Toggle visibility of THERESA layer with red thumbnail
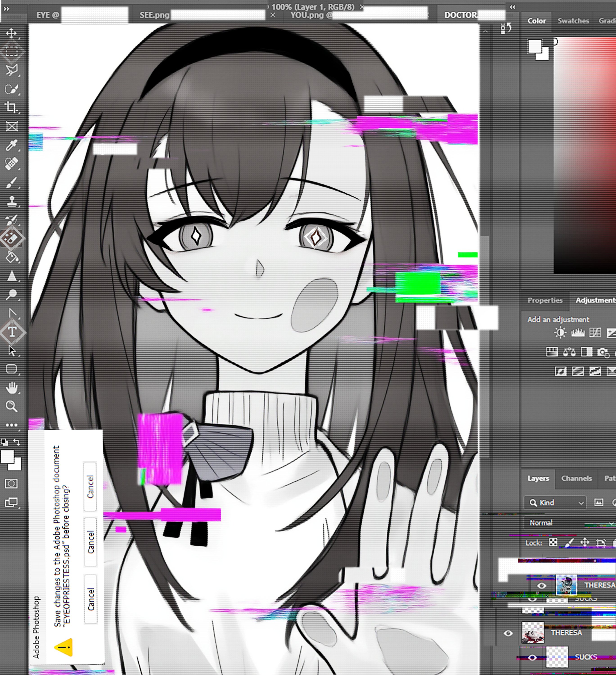The width and height of the screenshot is (616, 675). click(508, 633)
